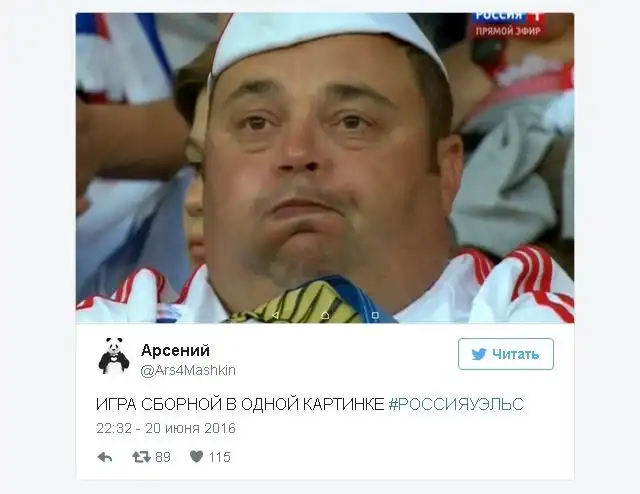Open the #РОССИЯУЭЛЬС hashtag
Viewport: 640px width, 494px height.
(x=456, y=404)
